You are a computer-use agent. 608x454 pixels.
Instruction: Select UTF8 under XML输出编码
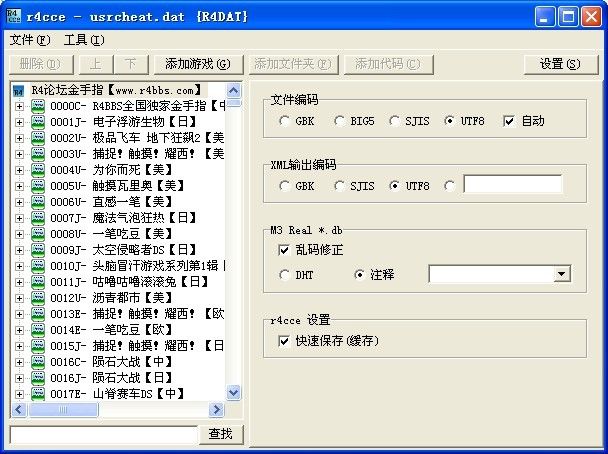pos(394,186)
